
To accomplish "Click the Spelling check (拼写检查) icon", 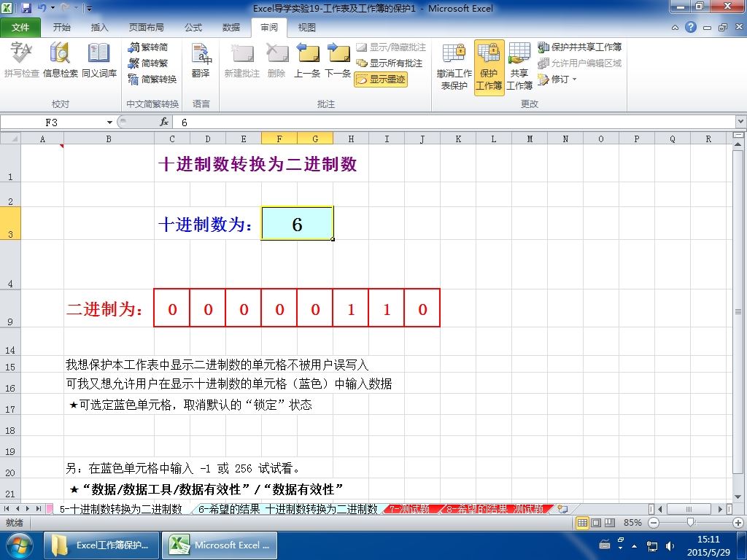I will [21, 60].
